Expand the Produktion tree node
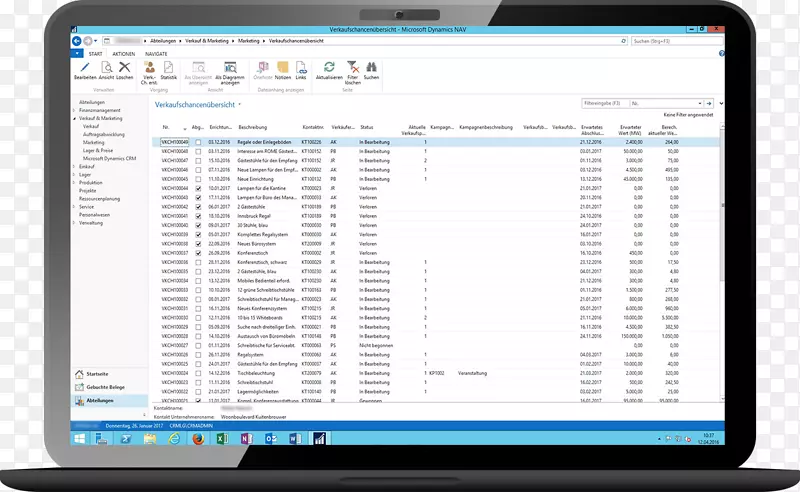 point(74,183)
